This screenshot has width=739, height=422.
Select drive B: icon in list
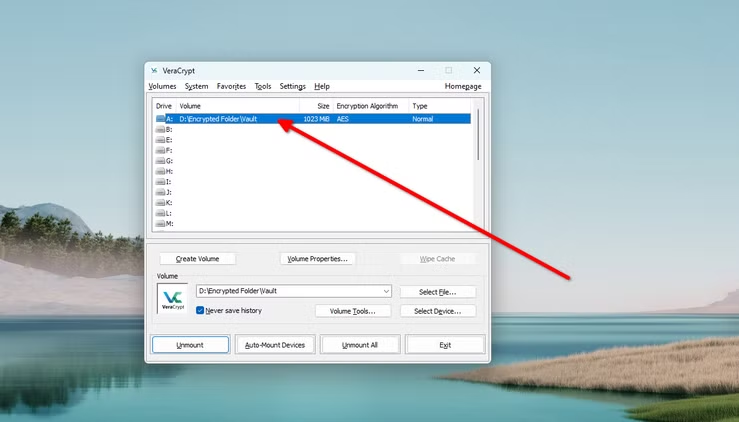(160, 129)
